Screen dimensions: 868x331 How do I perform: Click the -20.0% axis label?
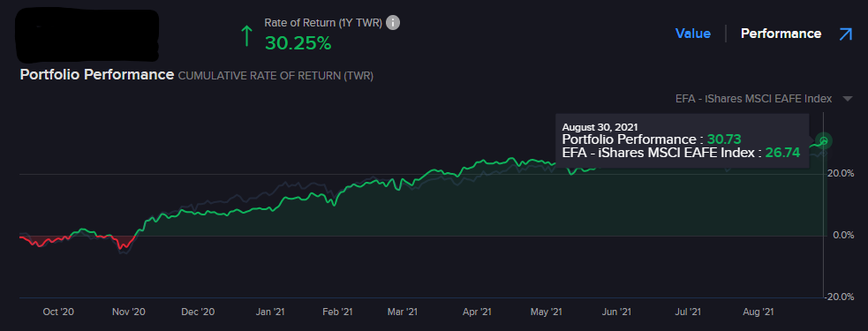click(839, 297)
